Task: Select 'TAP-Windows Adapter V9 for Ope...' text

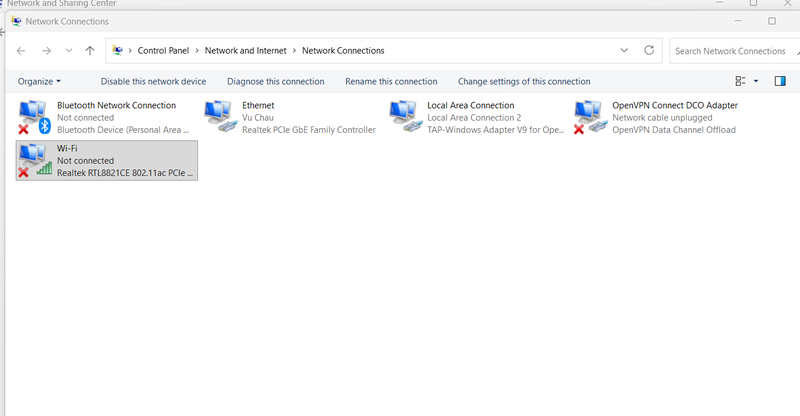Action: (x=495, y=130)
